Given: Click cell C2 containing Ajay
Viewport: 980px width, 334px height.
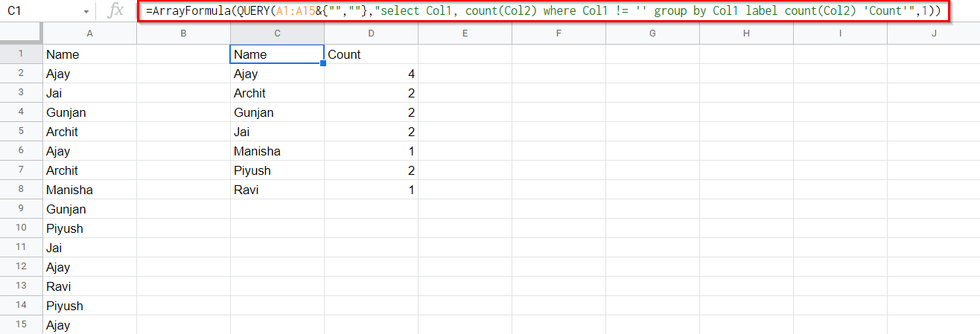Looking at the screenshot, I should tap(277, 74).
